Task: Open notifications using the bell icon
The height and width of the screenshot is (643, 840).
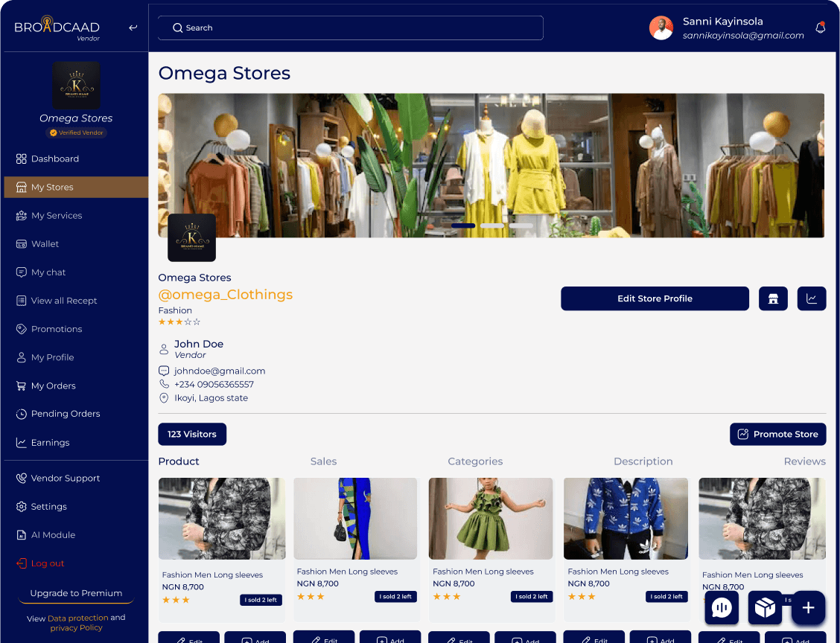Action: pyautogui.click(x=820, y=27)
